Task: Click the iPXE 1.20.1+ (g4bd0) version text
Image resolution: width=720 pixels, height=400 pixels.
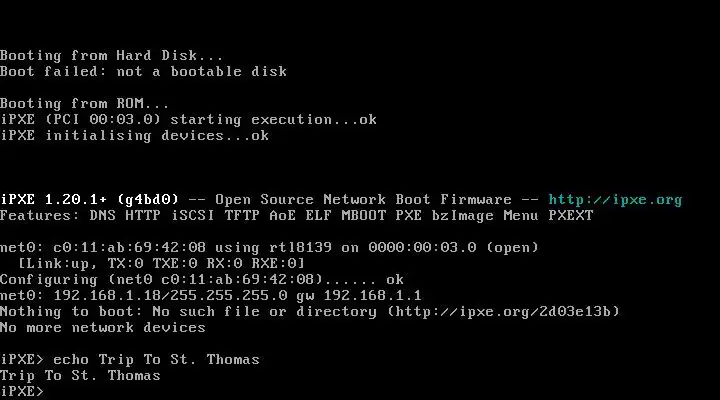Action: point(89,200)
